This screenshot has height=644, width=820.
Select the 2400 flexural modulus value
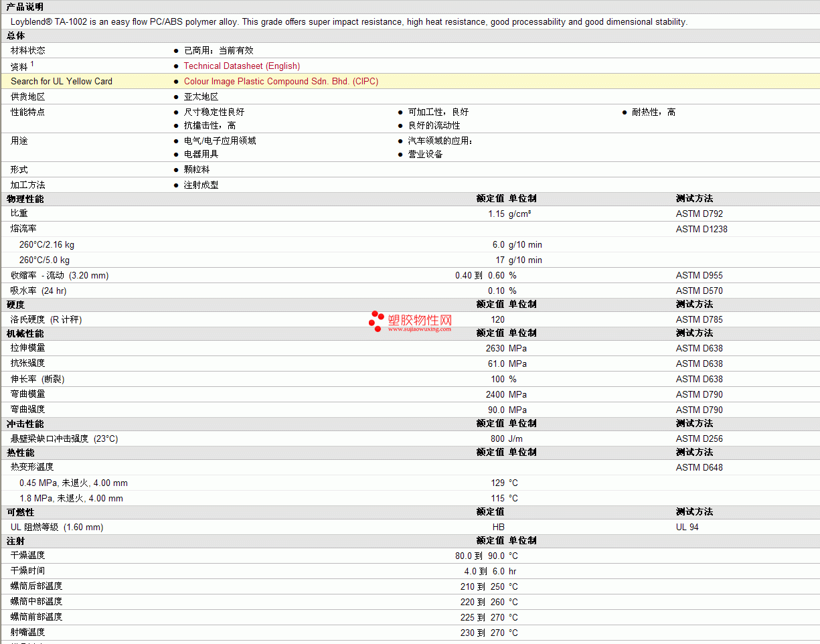click(x=495, y=394)
